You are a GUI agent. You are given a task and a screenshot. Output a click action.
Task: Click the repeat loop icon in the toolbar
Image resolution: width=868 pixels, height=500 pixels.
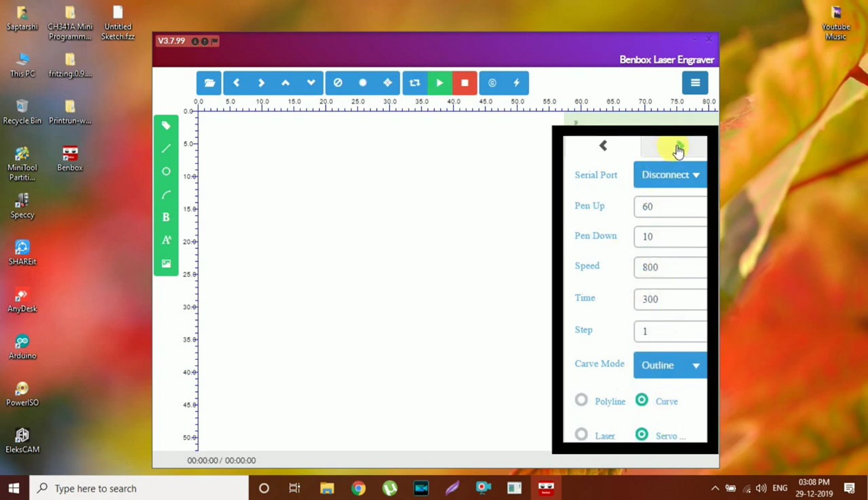pyautogui.click(x=414, y=83)
